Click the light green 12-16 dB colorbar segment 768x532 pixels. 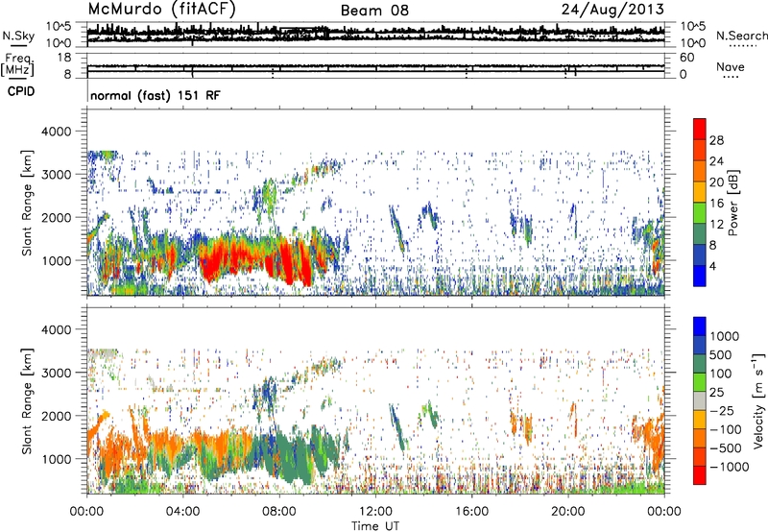point(700,212)
